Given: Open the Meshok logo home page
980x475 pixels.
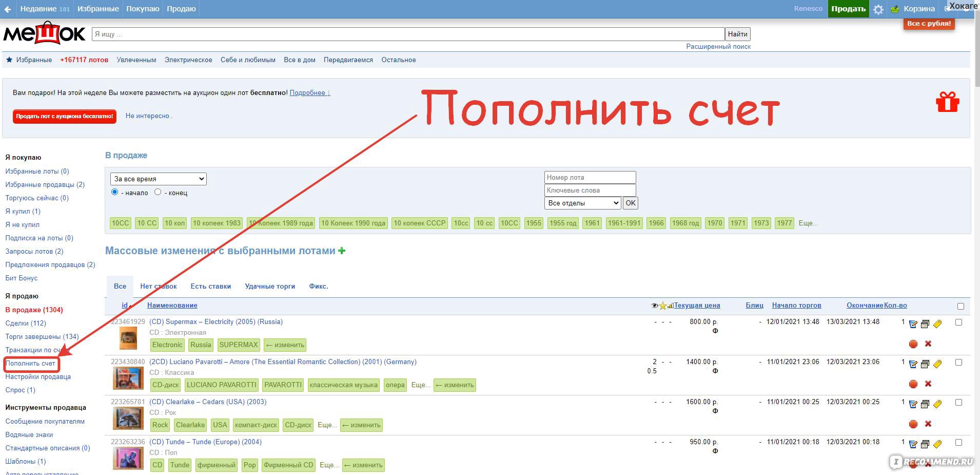Looking at the screenshot, I should (45, 33).
